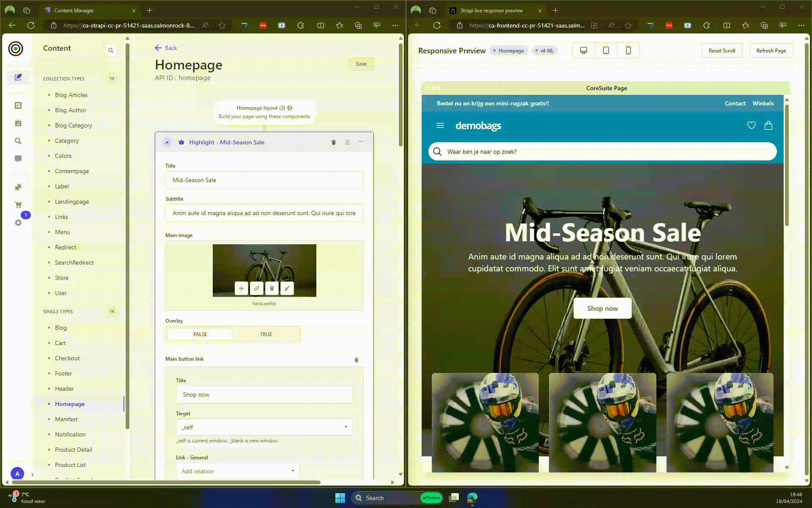Open the Target _self dropdown
Screen dimensions: 812x508
tap(264, 427)
